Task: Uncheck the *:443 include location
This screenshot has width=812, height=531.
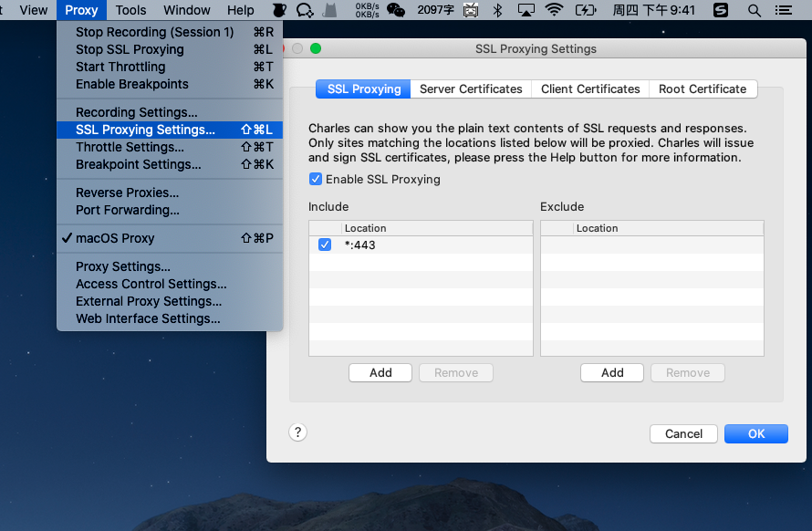Action: 325,245
